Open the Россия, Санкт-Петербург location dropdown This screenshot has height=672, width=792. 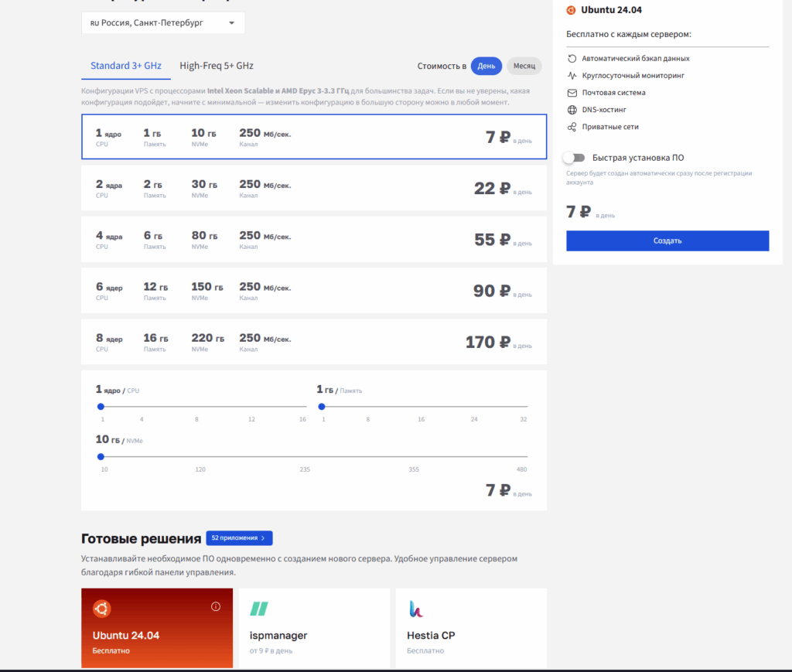pyautogui.click(x=163, y=23)
